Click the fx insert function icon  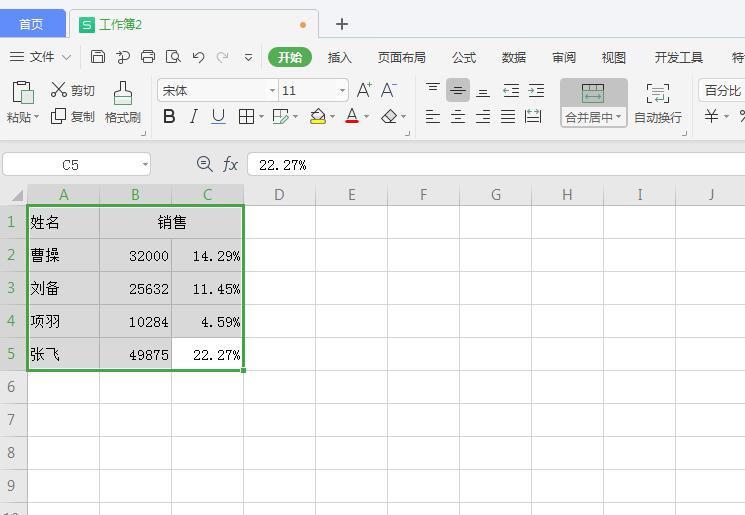230,164
